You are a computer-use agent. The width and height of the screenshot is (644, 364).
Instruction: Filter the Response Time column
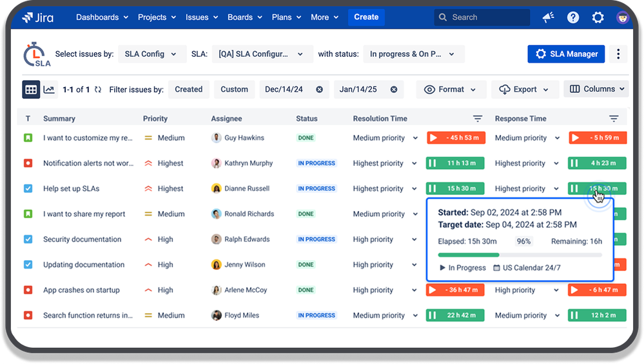614,119
